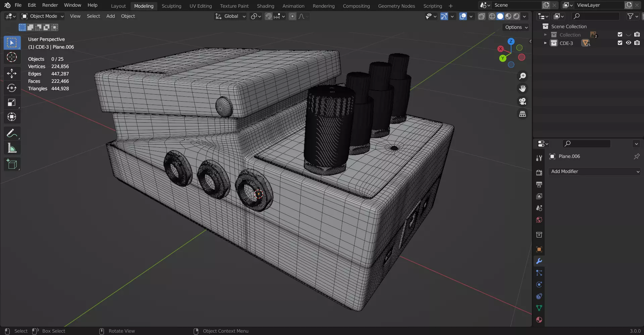This screenshot has width=644, height=335.
Task: Click the Blender logo menu icon
Action: (x=7, y=5)
